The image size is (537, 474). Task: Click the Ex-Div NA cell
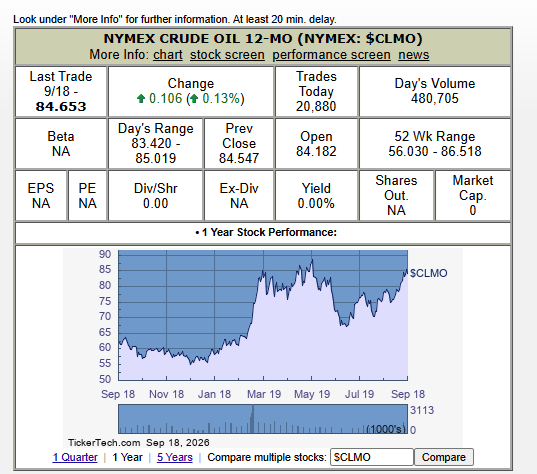(239, 196)
